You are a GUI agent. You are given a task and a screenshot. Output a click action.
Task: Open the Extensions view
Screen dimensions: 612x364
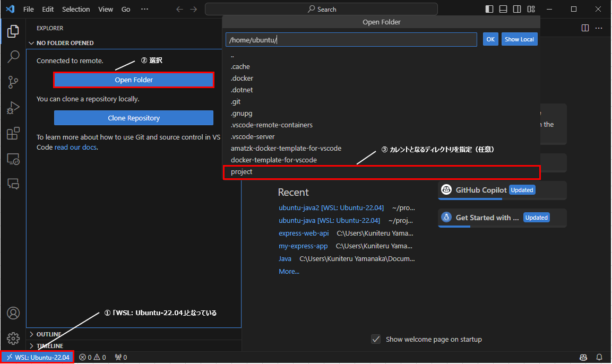click(13, 133)
